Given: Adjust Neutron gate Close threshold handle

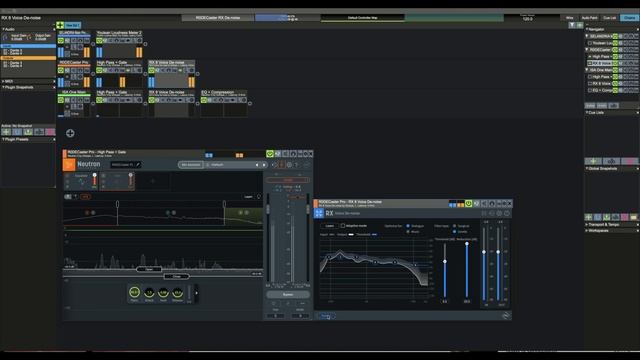Looking at the screenshot, I should [x=176, y=276].
